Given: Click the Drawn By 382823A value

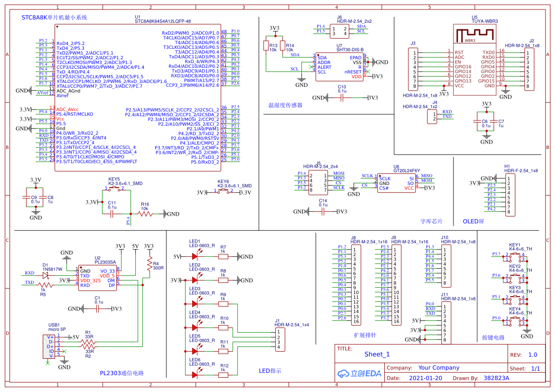Looking at the screenshot, I should click(x=496, y=378).
